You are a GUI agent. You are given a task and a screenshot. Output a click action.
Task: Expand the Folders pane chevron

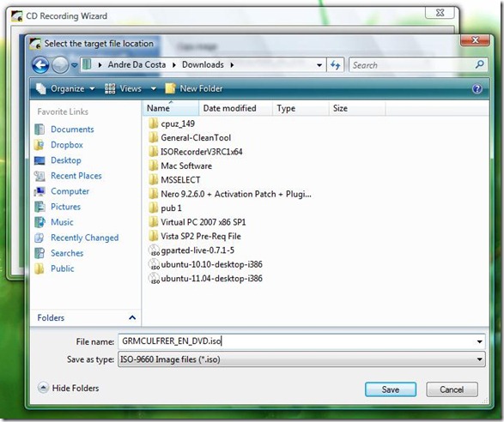tap(132, 317)
